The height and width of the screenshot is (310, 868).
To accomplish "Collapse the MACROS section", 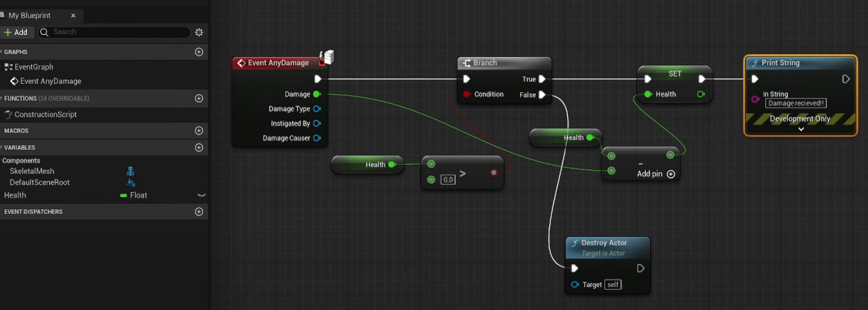I will pos(2,130).
